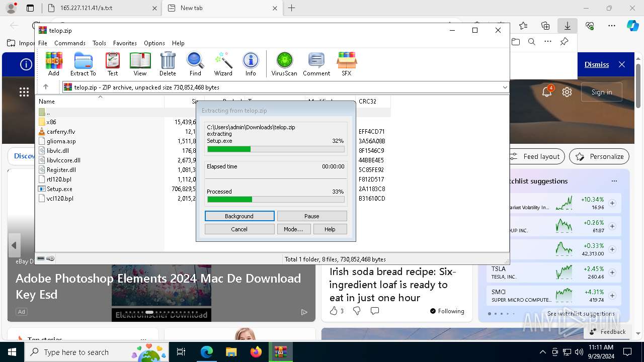Open Edge settings and more menu
The width and height of the screenshot is (644, 362).
click(x=612, y=26)
